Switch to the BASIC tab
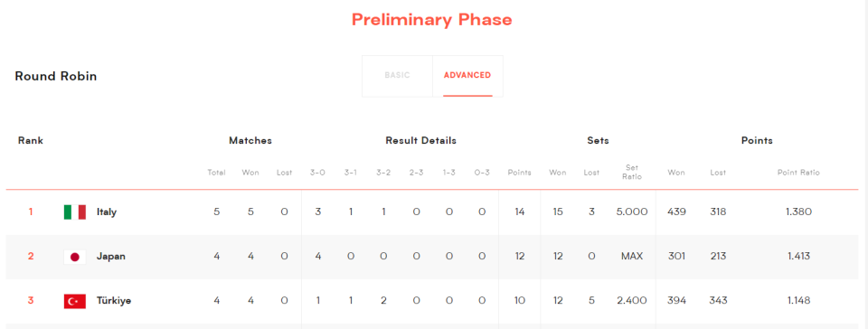 (x=397, y=75)
